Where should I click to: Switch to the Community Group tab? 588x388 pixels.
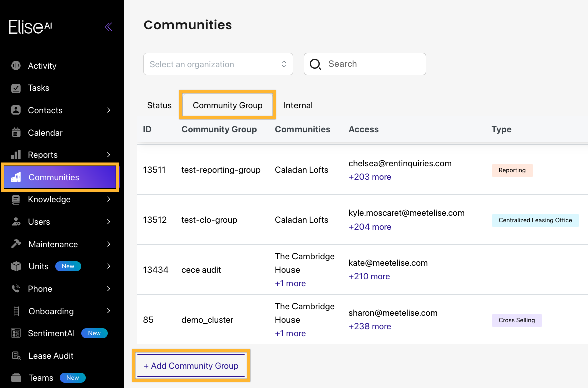coord(227,105)
